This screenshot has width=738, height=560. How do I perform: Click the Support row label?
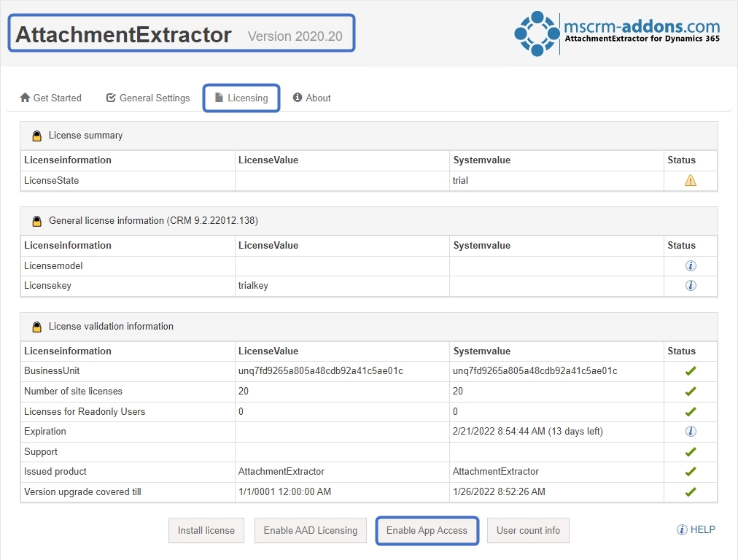coord(41,452)
